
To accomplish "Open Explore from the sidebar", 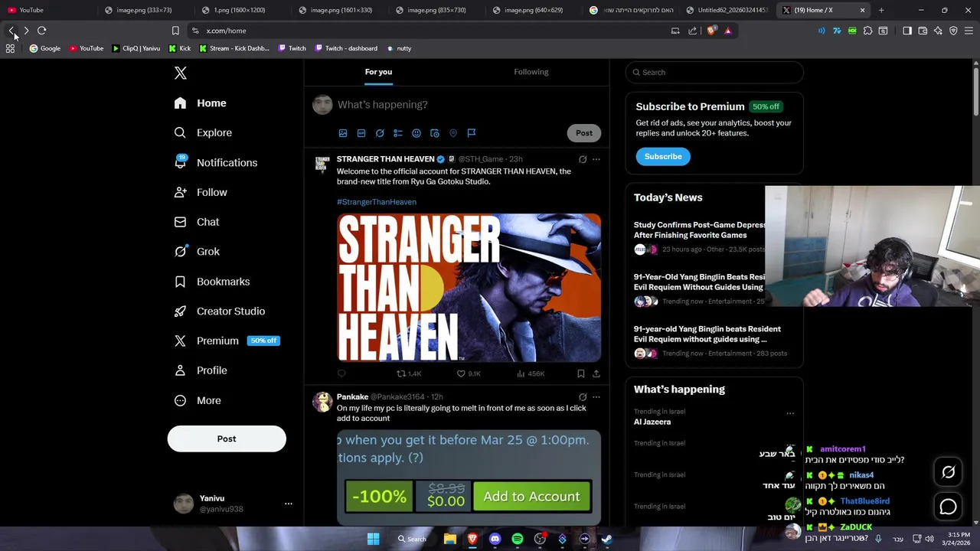I will 203,132.
